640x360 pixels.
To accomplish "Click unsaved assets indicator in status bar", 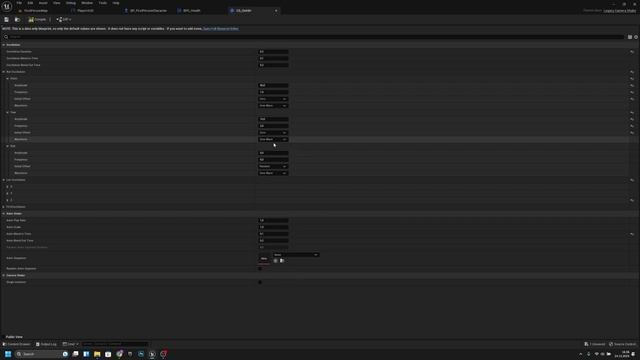I will 594,344.
